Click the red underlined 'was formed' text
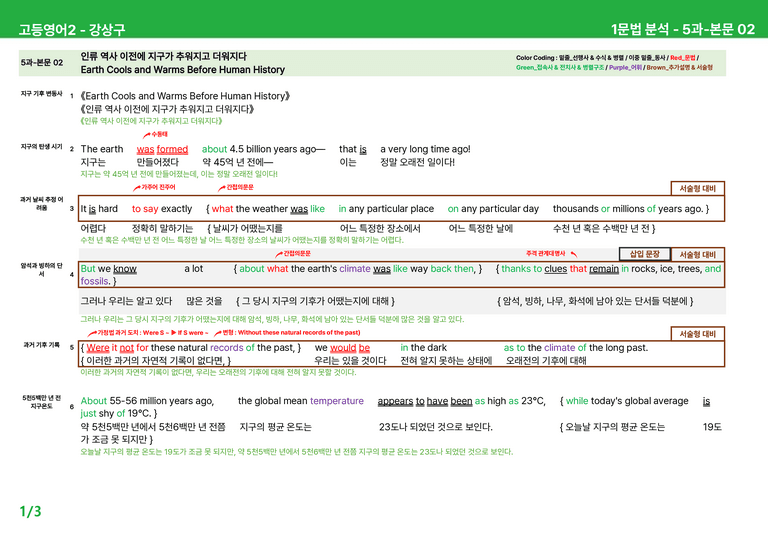 (162, 149)
